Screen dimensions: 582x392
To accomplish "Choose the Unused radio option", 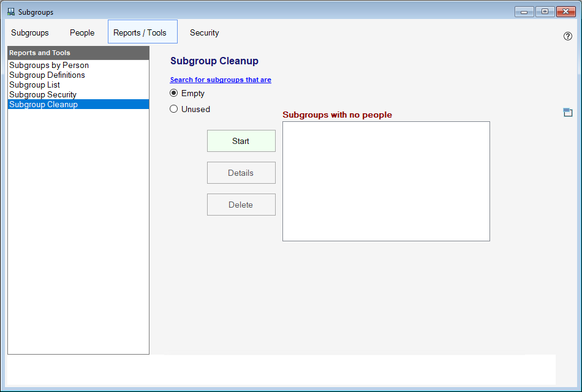I will click(174, 109).
